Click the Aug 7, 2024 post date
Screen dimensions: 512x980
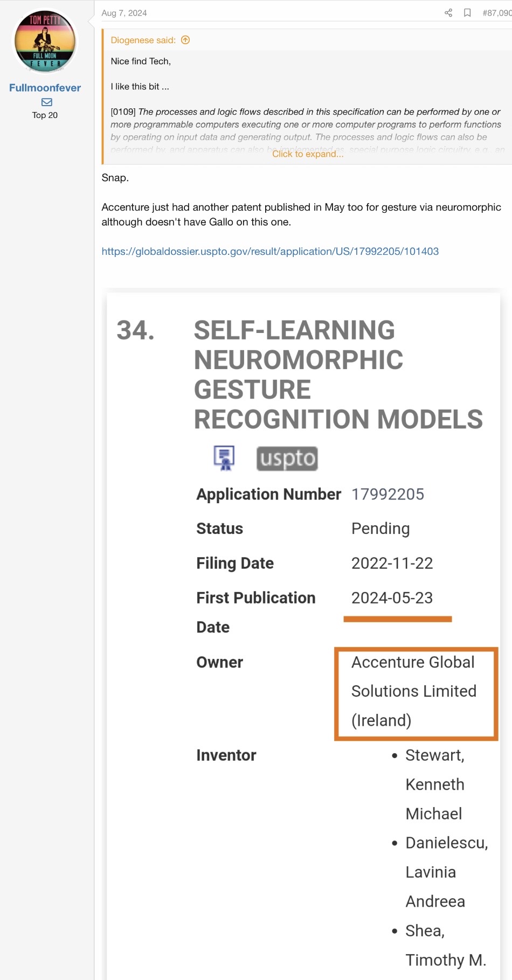tap(124, 13)
